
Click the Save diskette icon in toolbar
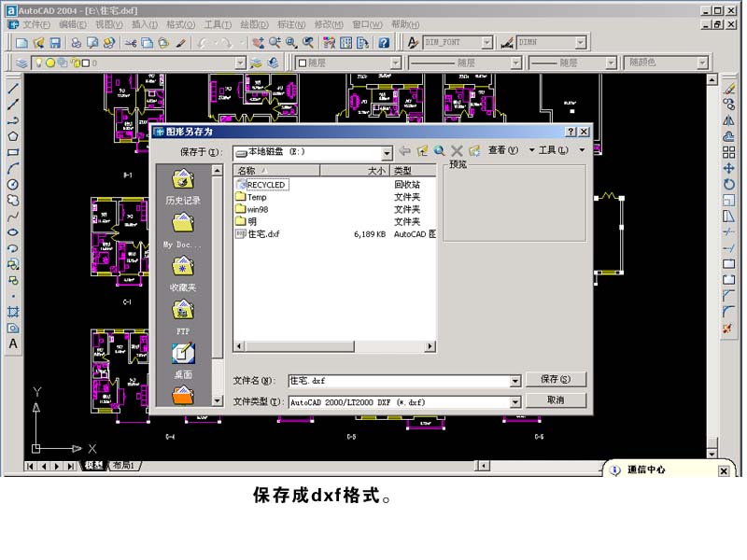(55, 43)
